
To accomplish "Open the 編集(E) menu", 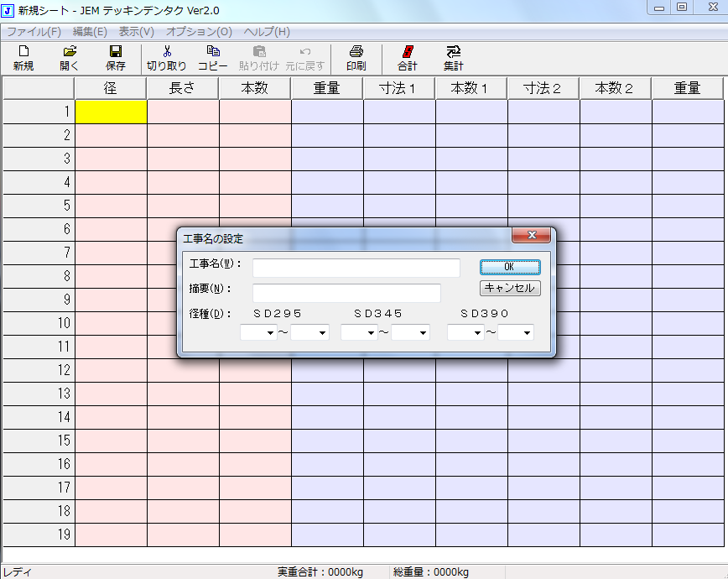I will (90, 32).
